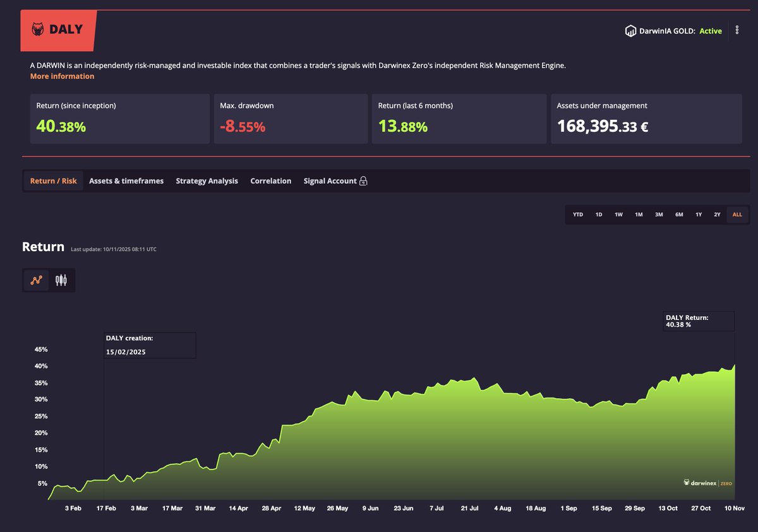Click the 45% y-axis label

tap(40, 349)
